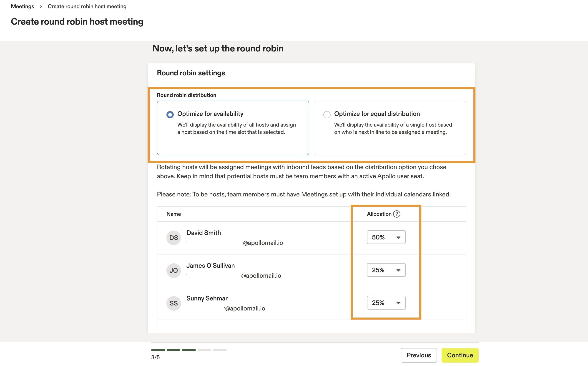Go back using the Previous button
The width and height of the screenshot is (588, 366).
point(419,355)
